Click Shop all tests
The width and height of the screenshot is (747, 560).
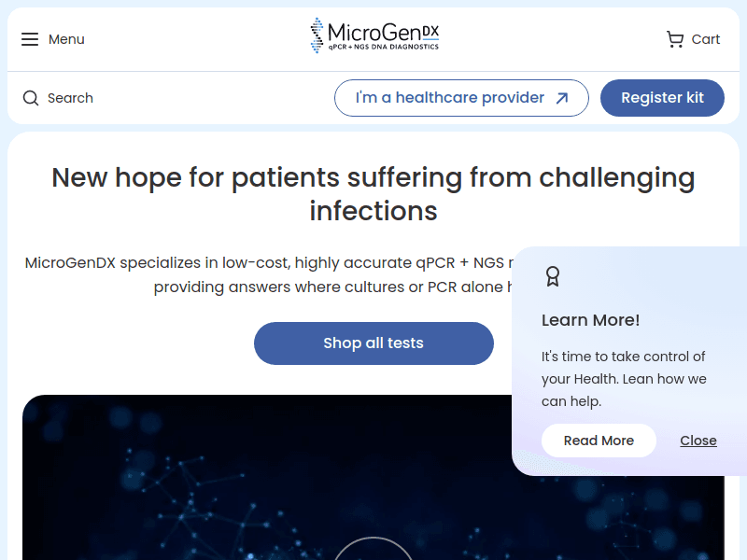[x=373, y=343]
